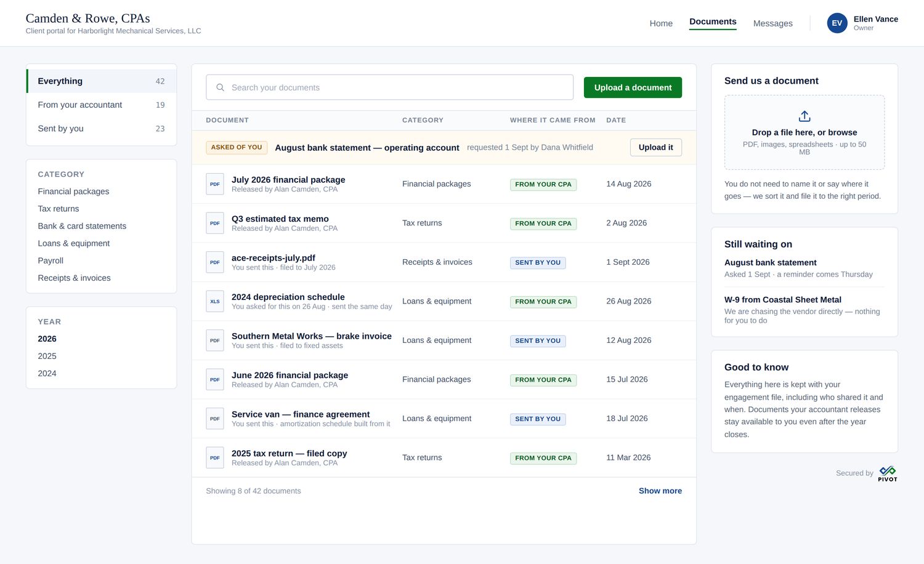The image size is (924, 564).
Task: Click the Show more link
Action: pos(660,491)
